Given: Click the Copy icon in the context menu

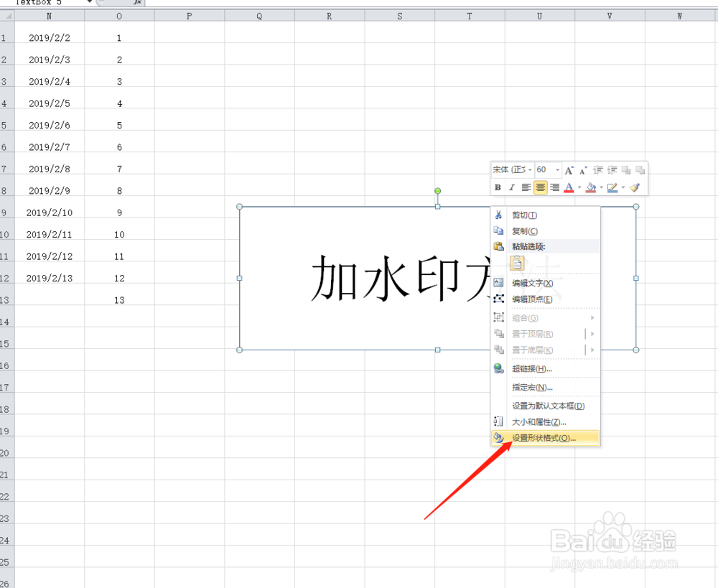Looking at the screenshot, I should point(500,230).
